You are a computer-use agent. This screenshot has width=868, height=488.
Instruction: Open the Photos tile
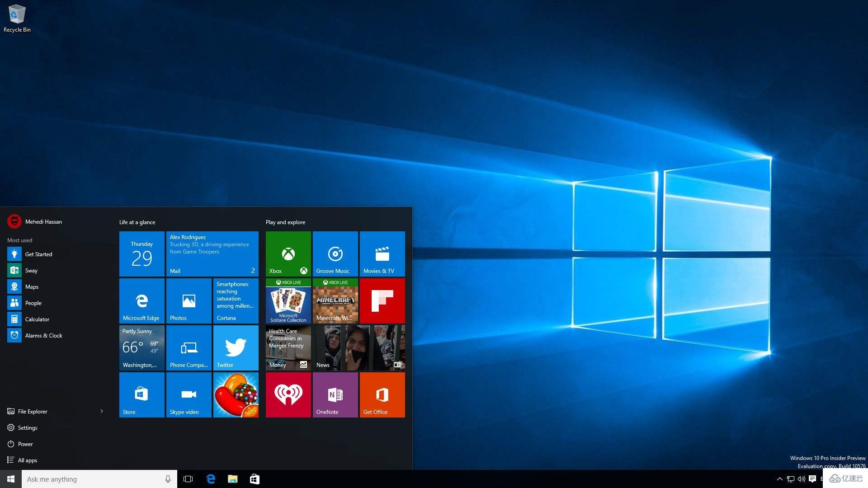coord(189,301)
